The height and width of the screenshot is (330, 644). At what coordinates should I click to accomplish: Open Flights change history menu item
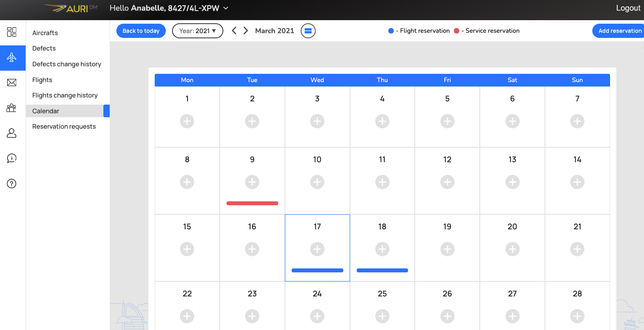point(65,95)
